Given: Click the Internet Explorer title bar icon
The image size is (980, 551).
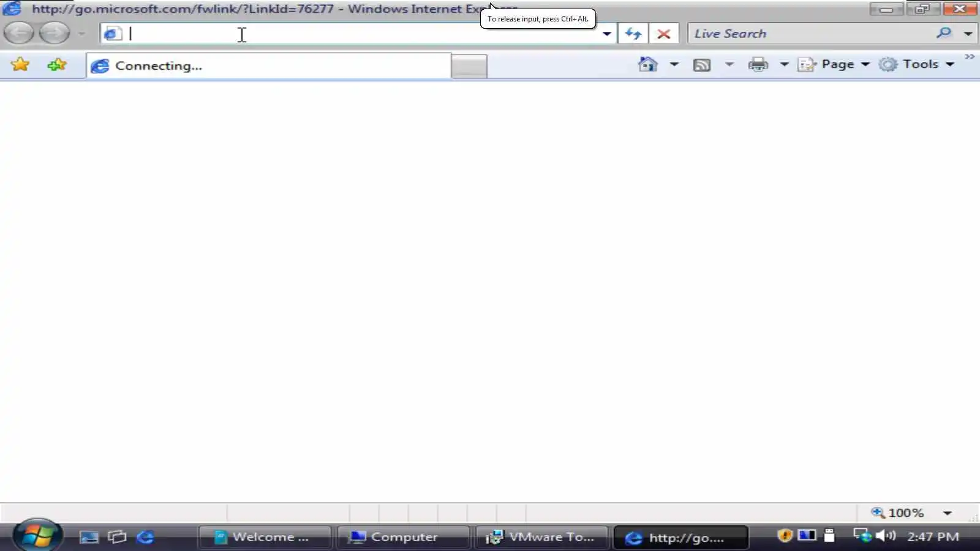Looking at the screenshot, I should pyautogui.click(x=12, y=8).
